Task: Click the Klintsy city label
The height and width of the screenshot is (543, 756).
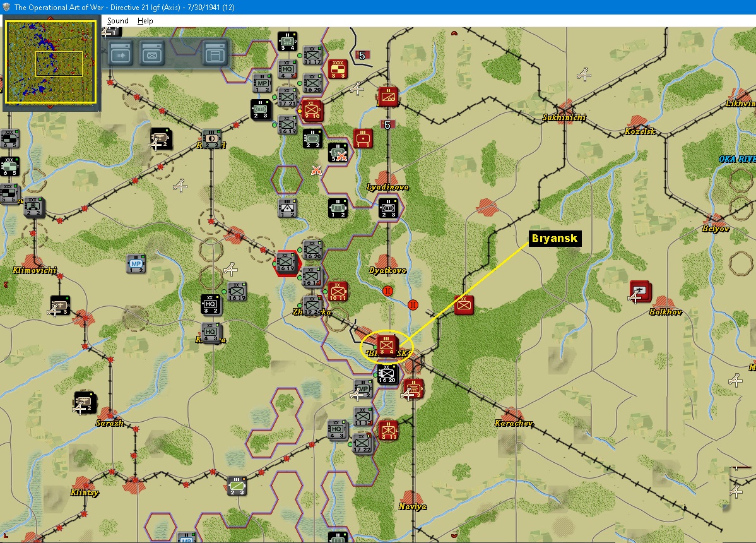Action: (85, 492)
